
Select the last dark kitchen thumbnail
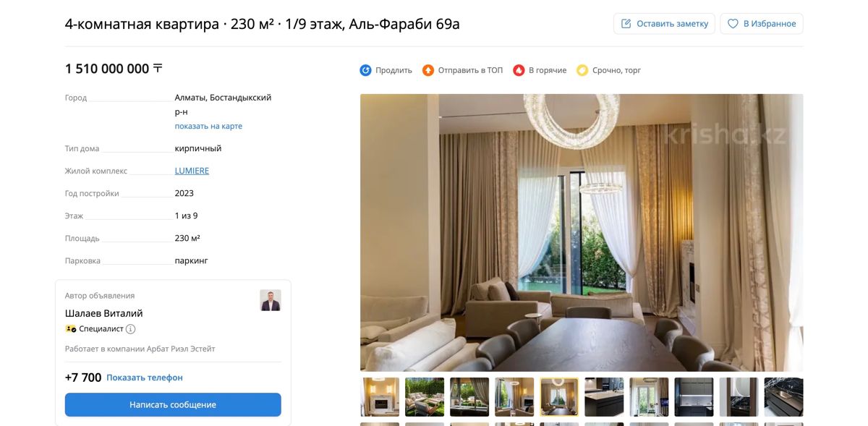click(783, 397)
